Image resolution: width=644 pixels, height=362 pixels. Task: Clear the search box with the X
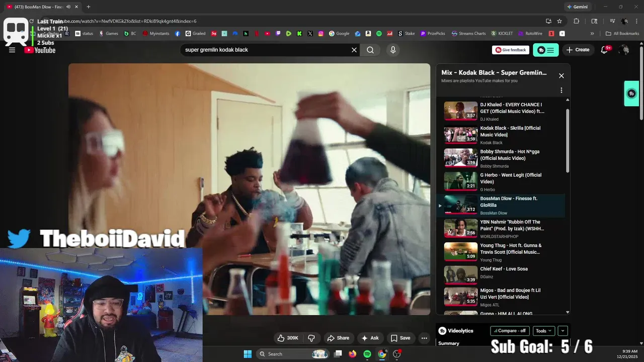(354, 50)
